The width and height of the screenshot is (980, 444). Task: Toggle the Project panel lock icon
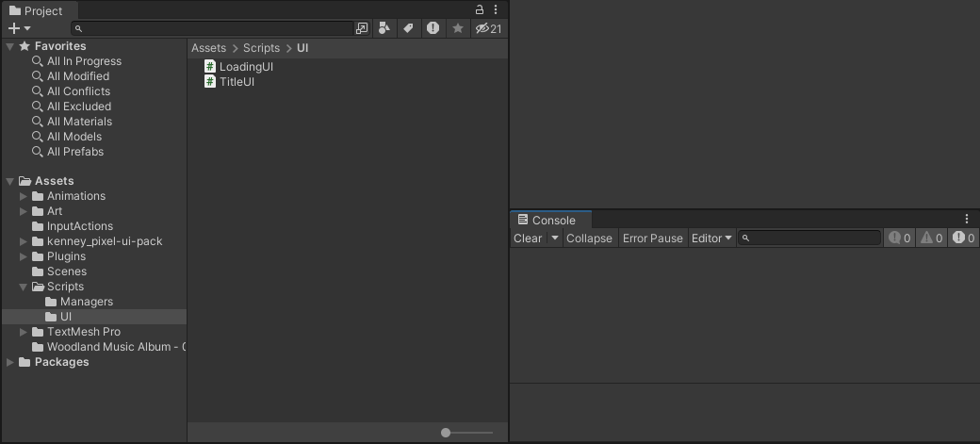click(x=480, y=10)
